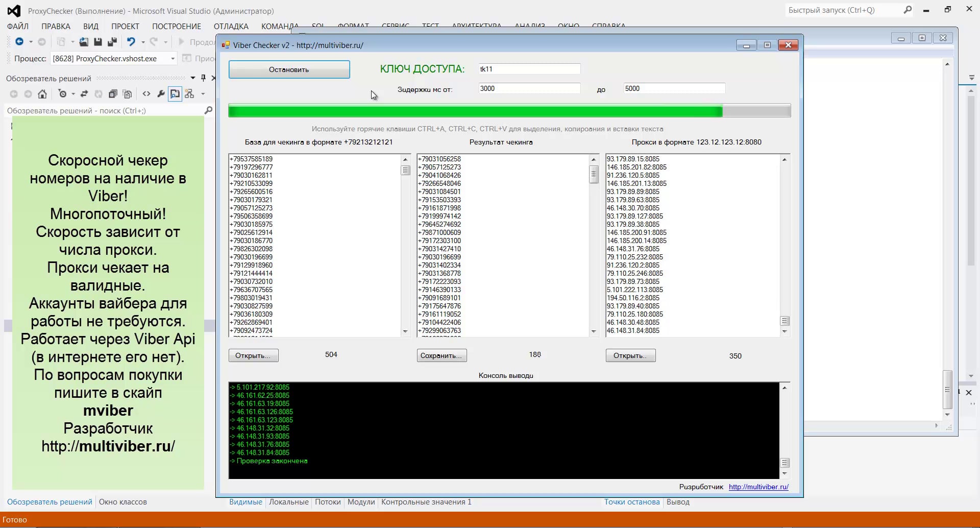Open the ПРАВКА menu
The width and height of the screenshot is (980, 528).
pyautogui.click(x=56, y=26)
